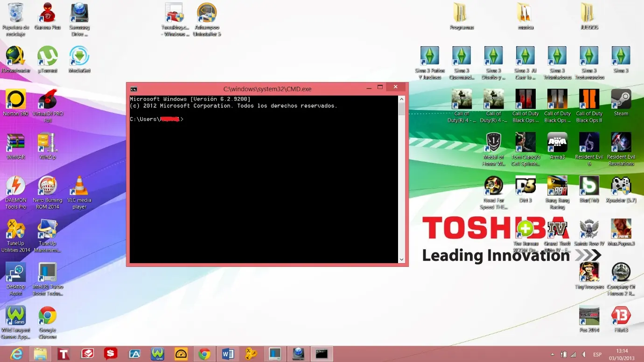Select the JUEGOS folder on desktop
This screenshot has width=644, height=362.
coord(589,17)
